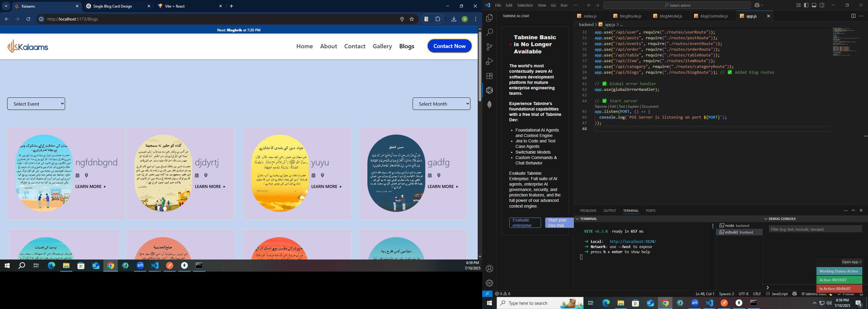
Task: Open Zoom from the right taskbar
Action: point(695,303)
